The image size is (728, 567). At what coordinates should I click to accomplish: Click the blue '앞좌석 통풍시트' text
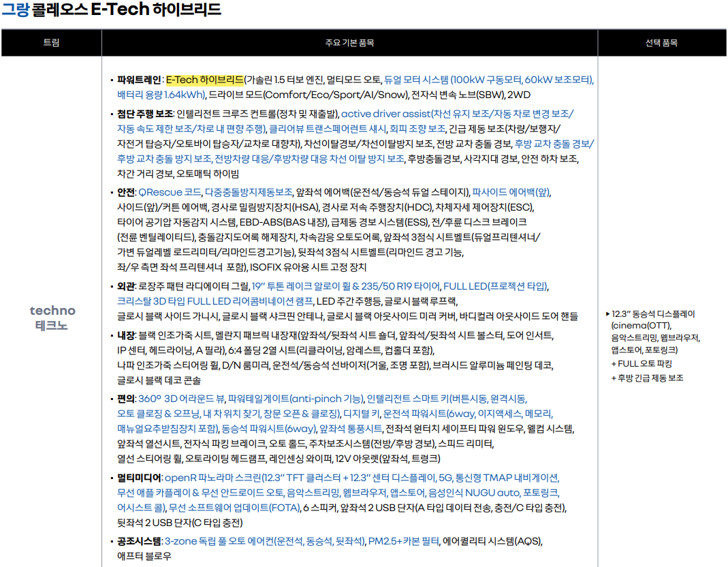point(351,429)
